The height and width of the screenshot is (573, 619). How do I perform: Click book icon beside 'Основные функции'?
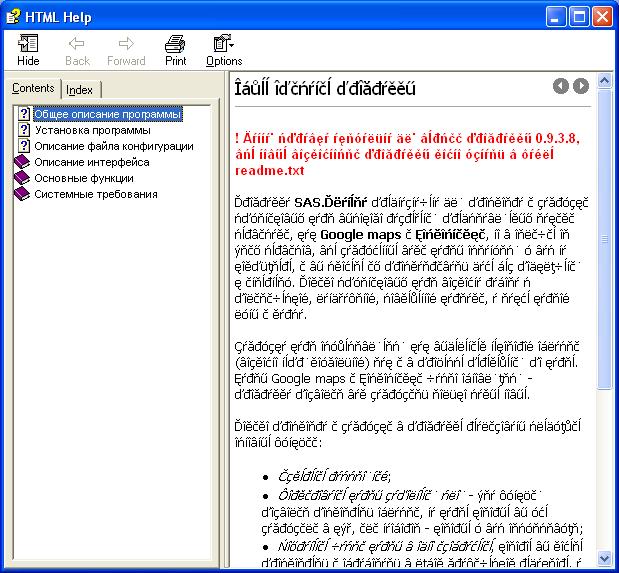click(x=23, y=178)
